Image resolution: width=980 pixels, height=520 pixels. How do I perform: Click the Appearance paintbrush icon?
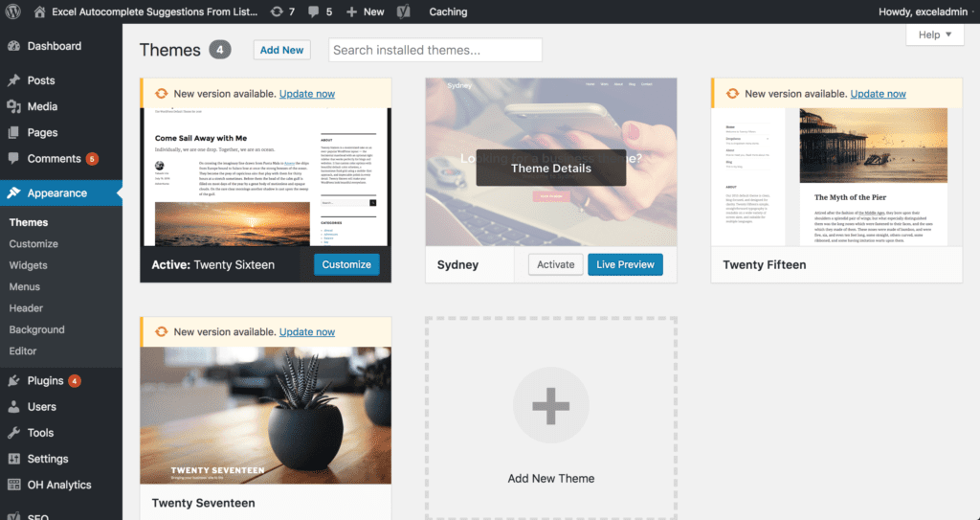tap(13, 192)
